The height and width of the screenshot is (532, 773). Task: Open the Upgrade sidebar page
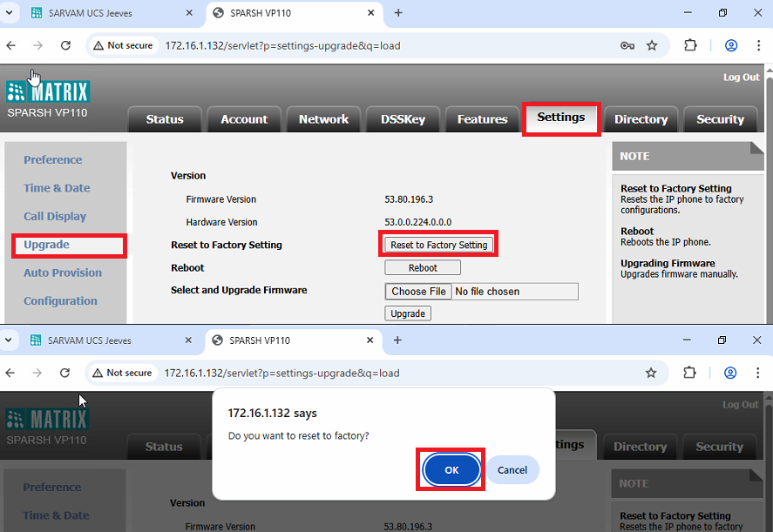tap(46, 245)
